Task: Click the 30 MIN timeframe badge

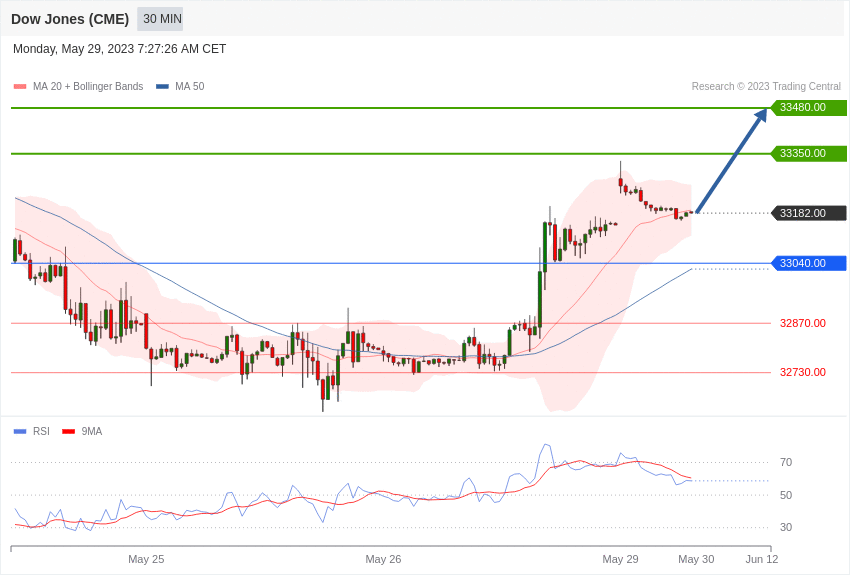Action: [x=160, y=19]
